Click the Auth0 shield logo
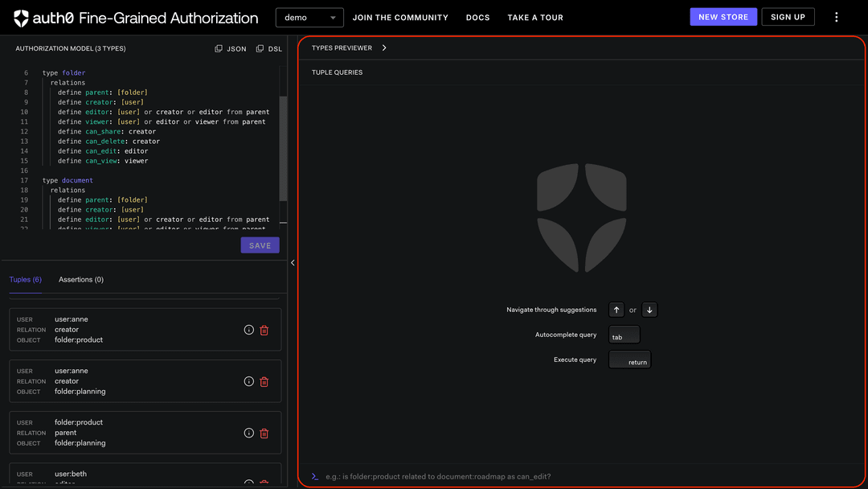The height and width of the screenshot is (489, 868). (21, 18)
